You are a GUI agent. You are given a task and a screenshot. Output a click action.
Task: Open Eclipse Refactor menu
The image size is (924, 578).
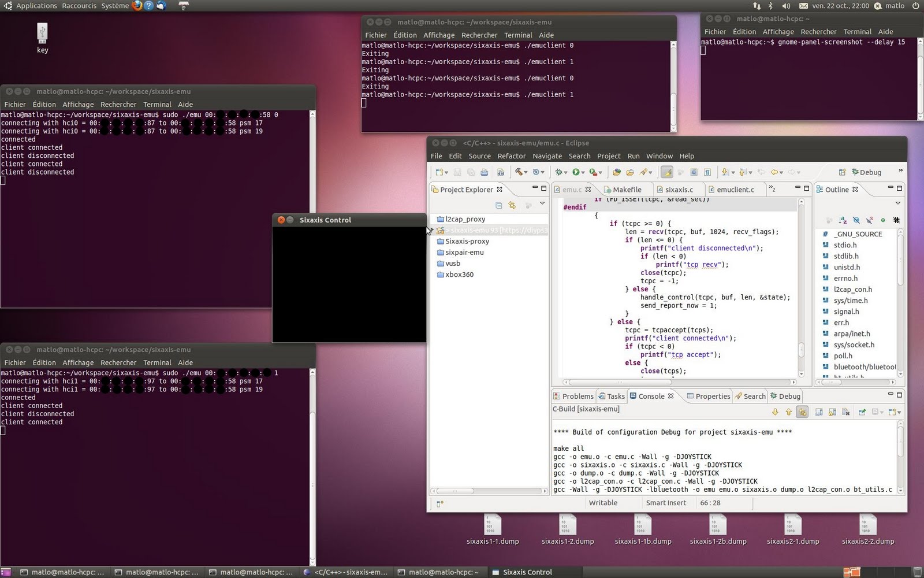tap(511, 156)
